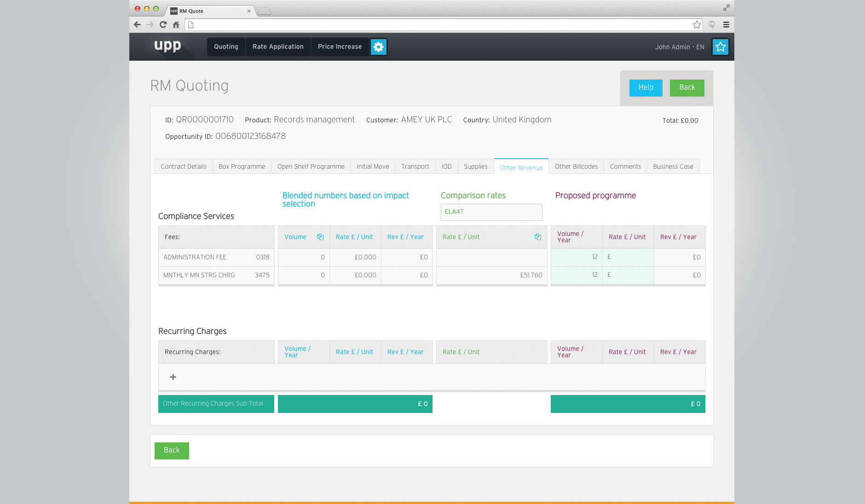Click the extension icon beside the menu

[x=712, y=25]
